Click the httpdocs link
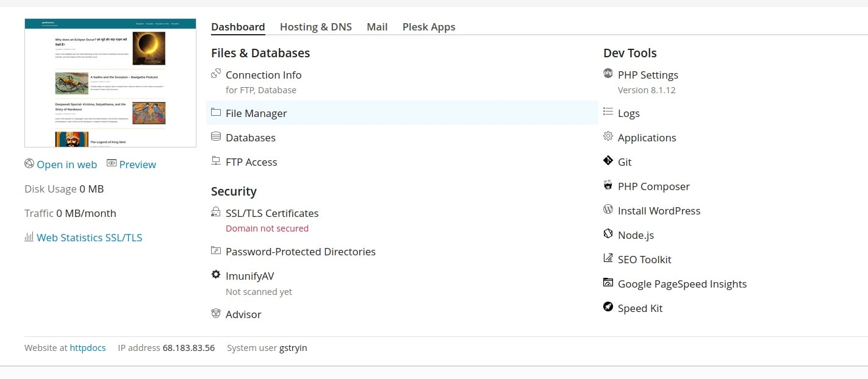This screenshot has height=379, width=868. [x=88, y=348]
